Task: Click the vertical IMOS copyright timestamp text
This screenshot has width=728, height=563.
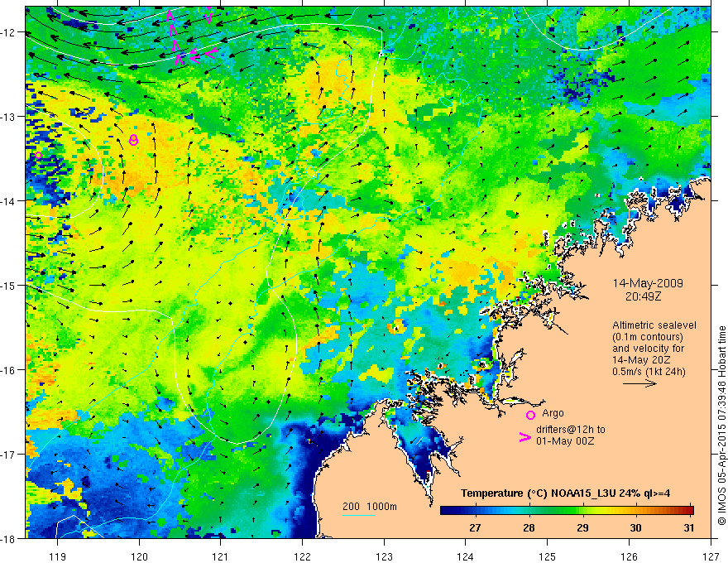Action: 721,426
